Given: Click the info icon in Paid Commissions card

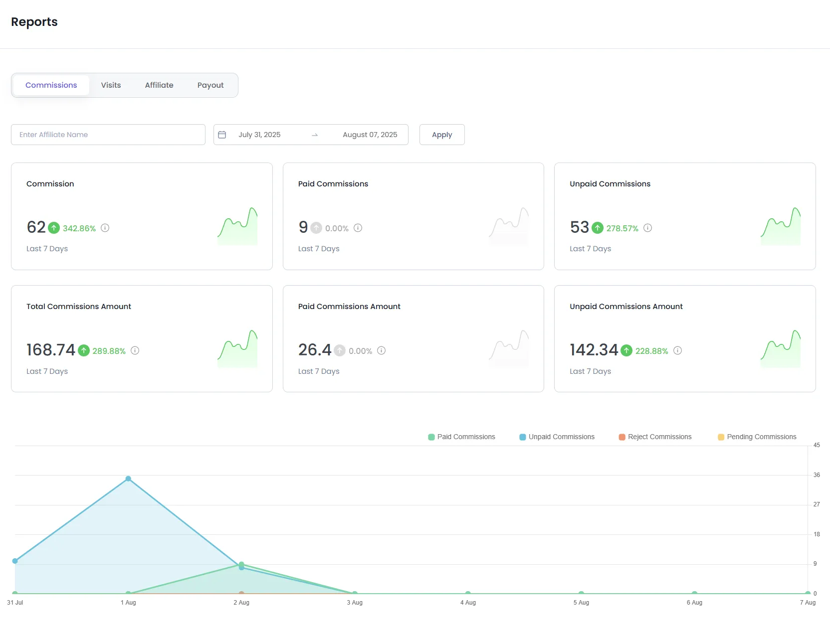Looking at the screenshot, I should click(x=358, y=228).
